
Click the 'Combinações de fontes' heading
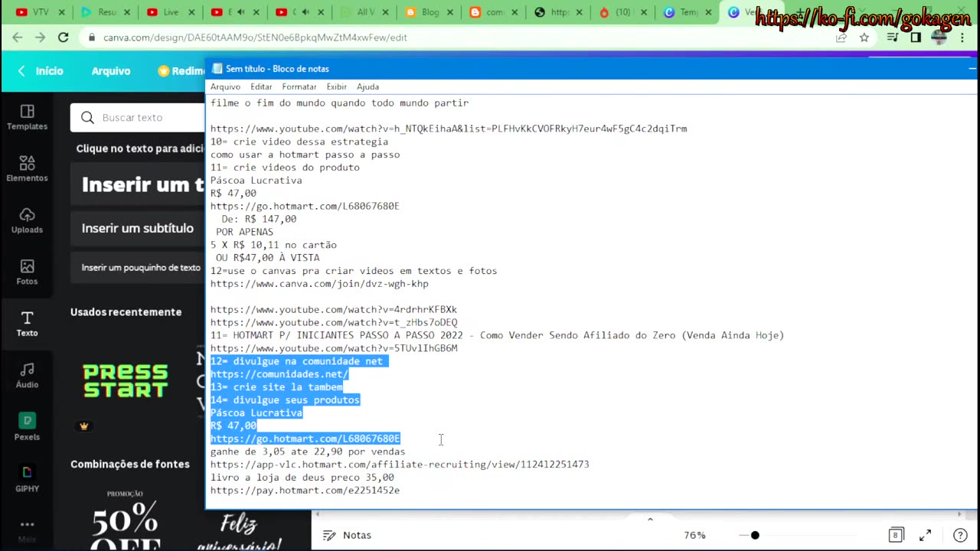(130, 464)
